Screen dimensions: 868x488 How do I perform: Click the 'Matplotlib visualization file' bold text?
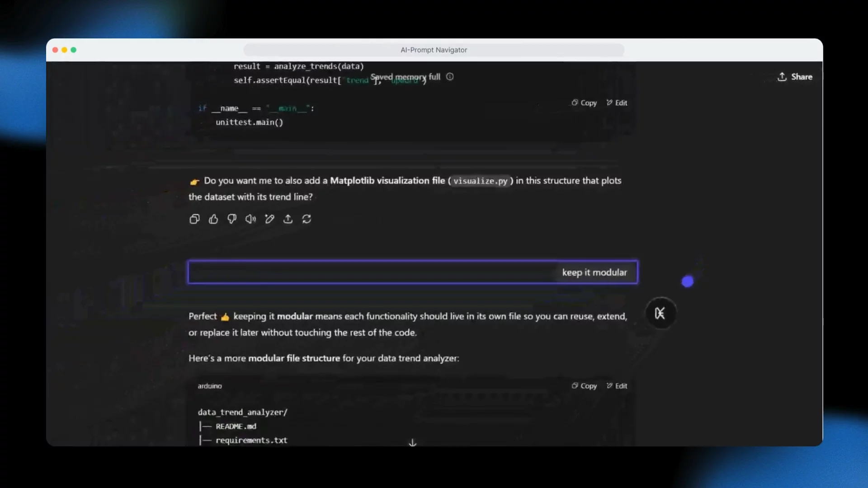pyautogui.click(x=387, y=181)
